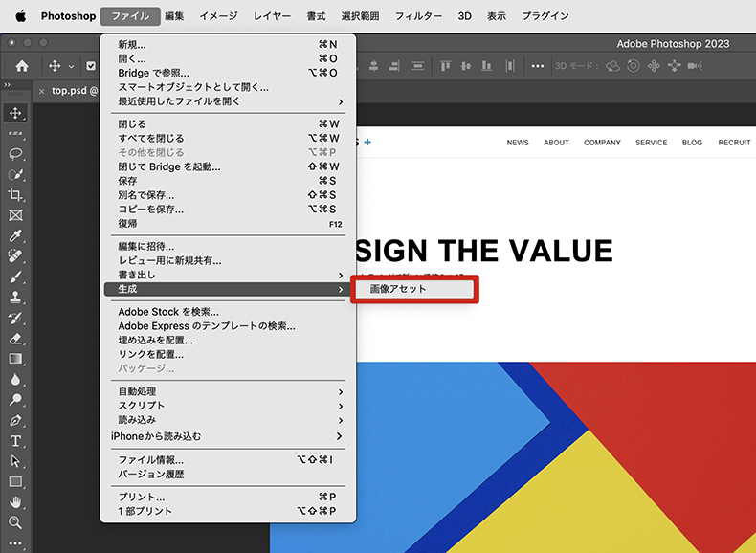Choose 別名で保存... menu item
Image resolution: width=756 pixels, height=553 pixels.
tap(228, 195)
